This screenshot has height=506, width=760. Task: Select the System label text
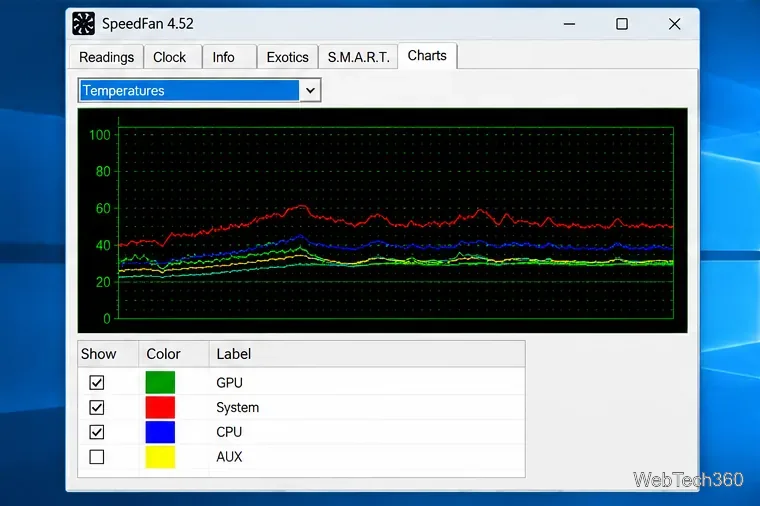tap(238, 408)
